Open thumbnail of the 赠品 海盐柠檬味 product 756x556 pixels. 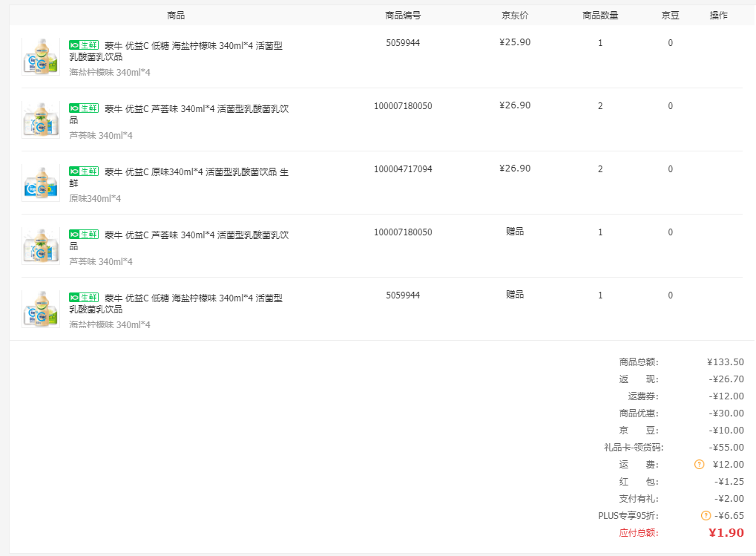tap(41, 309)
